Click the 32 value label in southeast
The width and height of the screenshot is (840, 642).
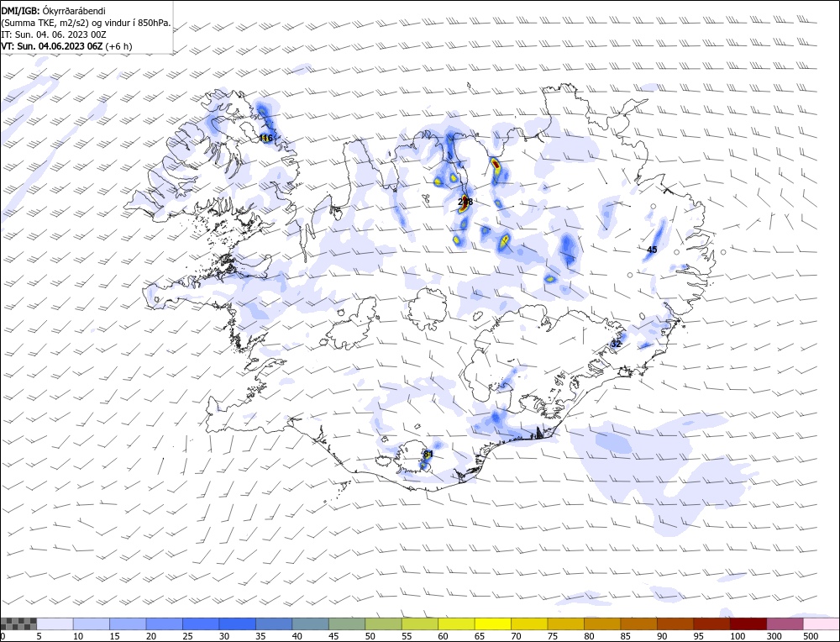(x=616, y=344)
